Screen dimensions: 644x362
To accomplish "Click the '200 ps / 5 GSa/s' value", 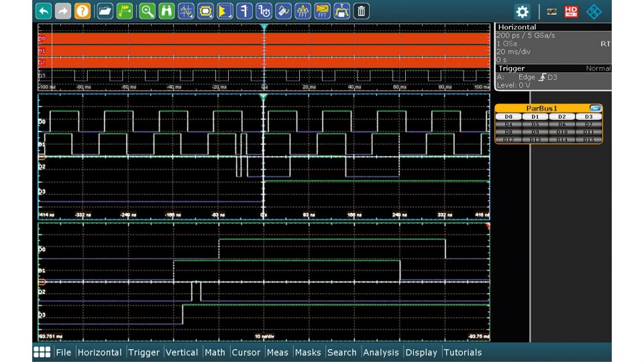I will pyautogui.click(x=525, y=36).
